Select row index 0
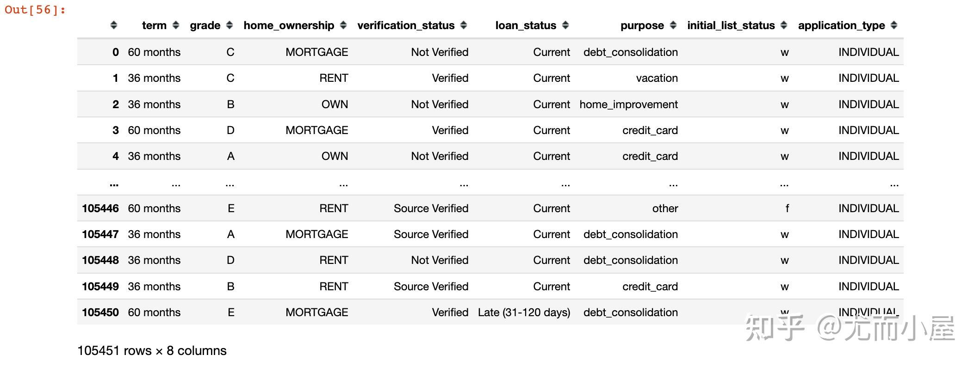Viewport: 980px width, 367px height. pos(115,52)
